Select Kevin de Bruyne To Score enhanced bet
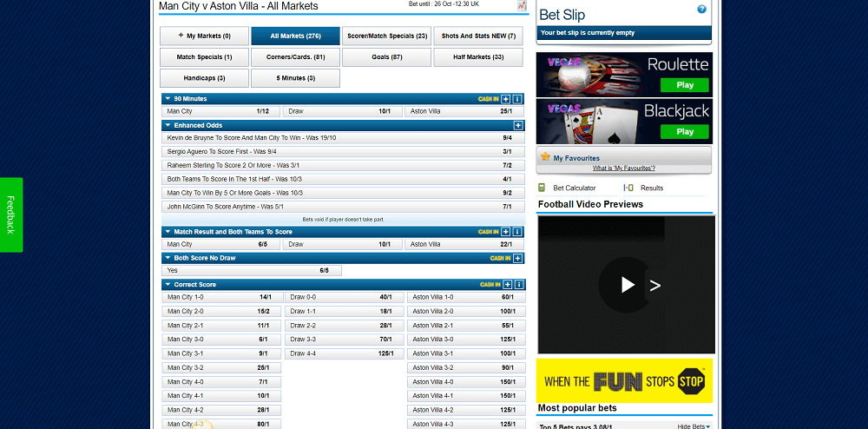Image resolution: width=868 pixels, height=429 pixels. (343, 138)
